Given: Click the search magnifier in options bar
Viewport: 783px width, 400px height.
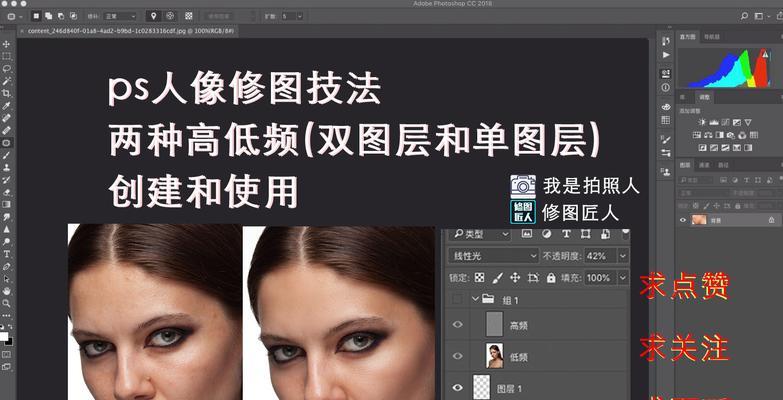Looking at the screenshot, I should [745, 16].
